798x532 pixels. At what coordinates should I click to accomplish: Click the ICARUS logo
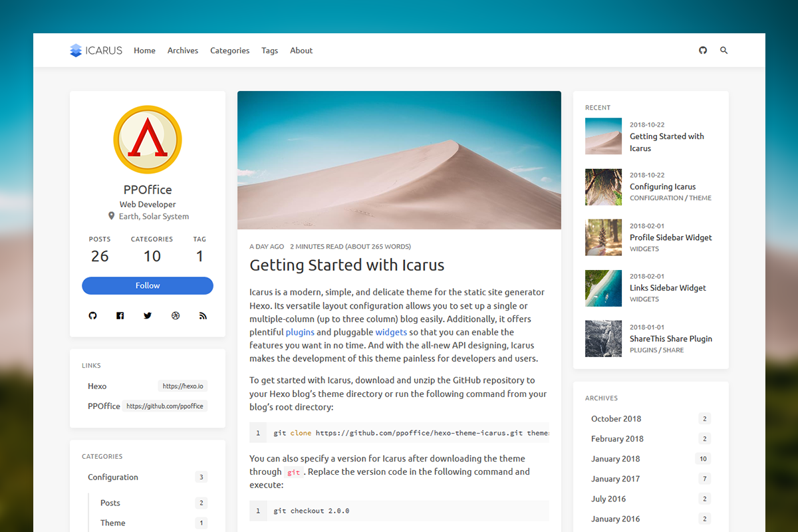[x=96, y=51]
